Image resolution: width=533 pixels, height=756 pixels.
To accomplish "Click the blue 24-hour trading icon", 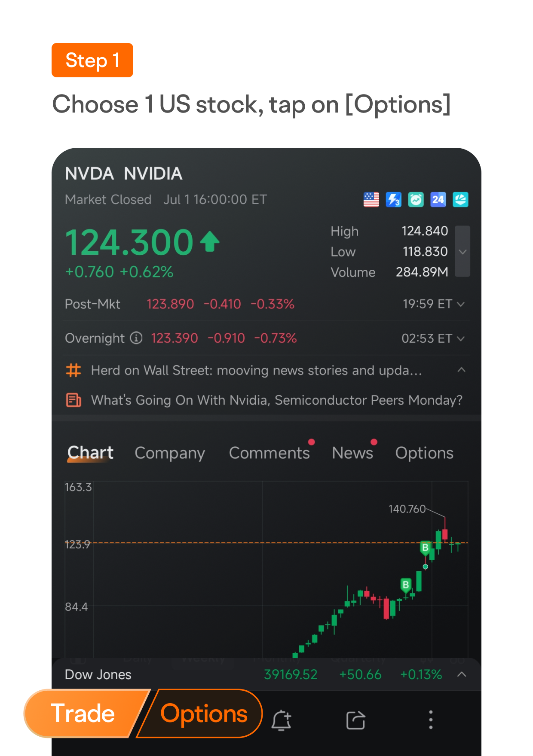I will coord(438,200).
